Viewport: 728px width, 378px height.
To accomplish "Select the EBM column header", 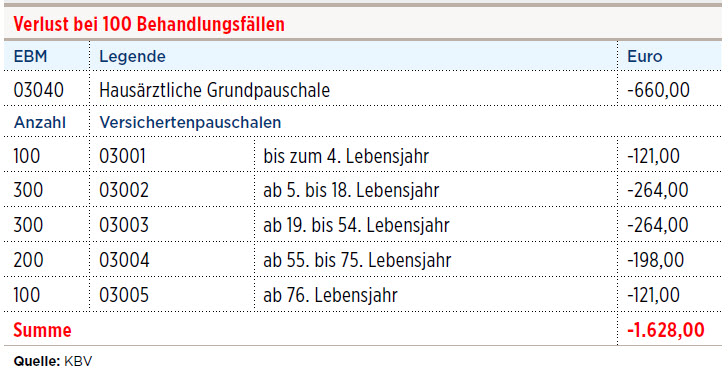I will click(x=30, y=56).
